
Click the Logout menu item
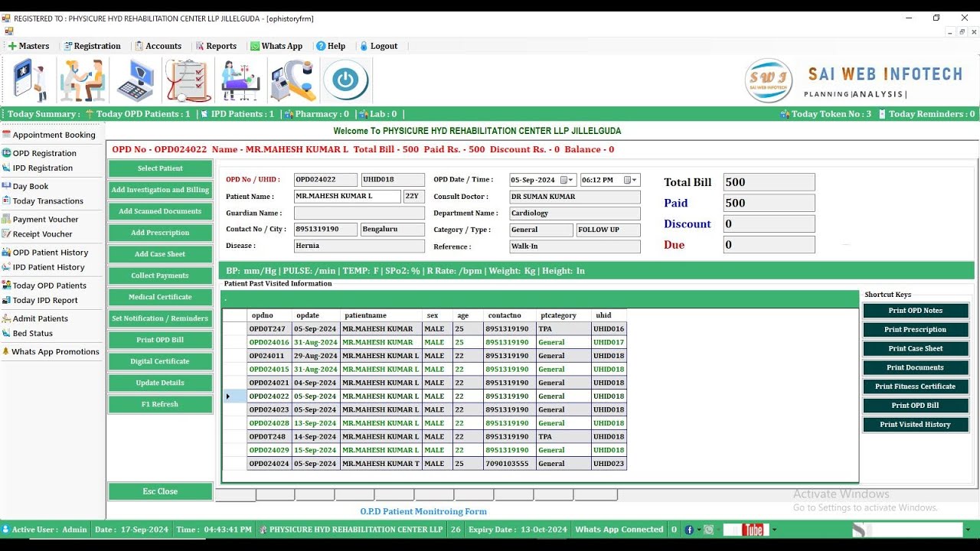point(378,46)
